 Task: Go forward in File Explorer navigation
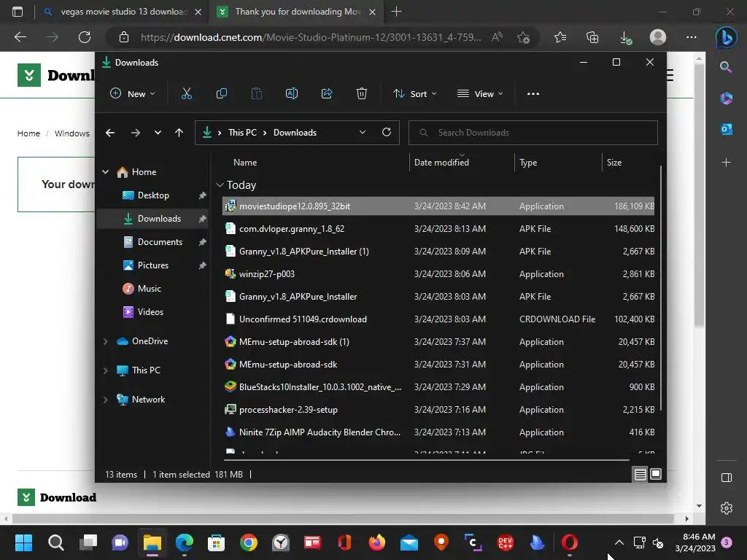[x=135, y=133]
